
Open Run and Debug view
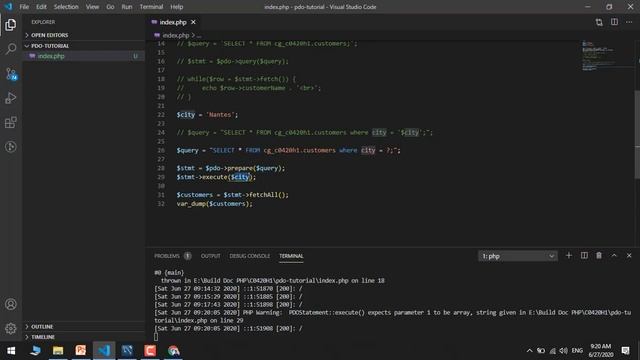coord(11,98)
